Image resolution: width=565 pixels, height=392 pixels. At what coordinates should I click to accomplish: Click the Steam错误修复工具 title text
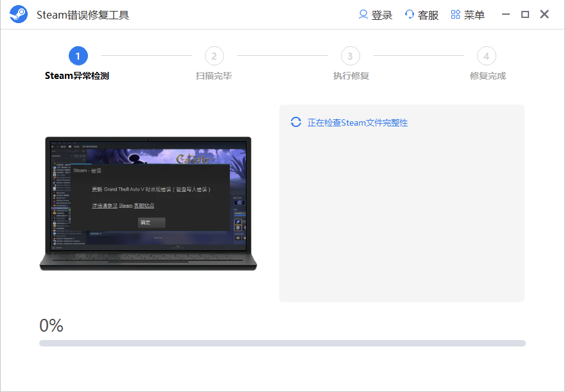(x=83, y=15)
